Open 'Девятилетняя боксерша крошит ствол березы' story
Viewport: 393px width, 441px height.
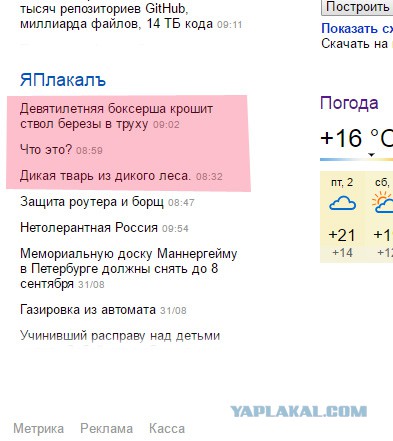[116, 116]
